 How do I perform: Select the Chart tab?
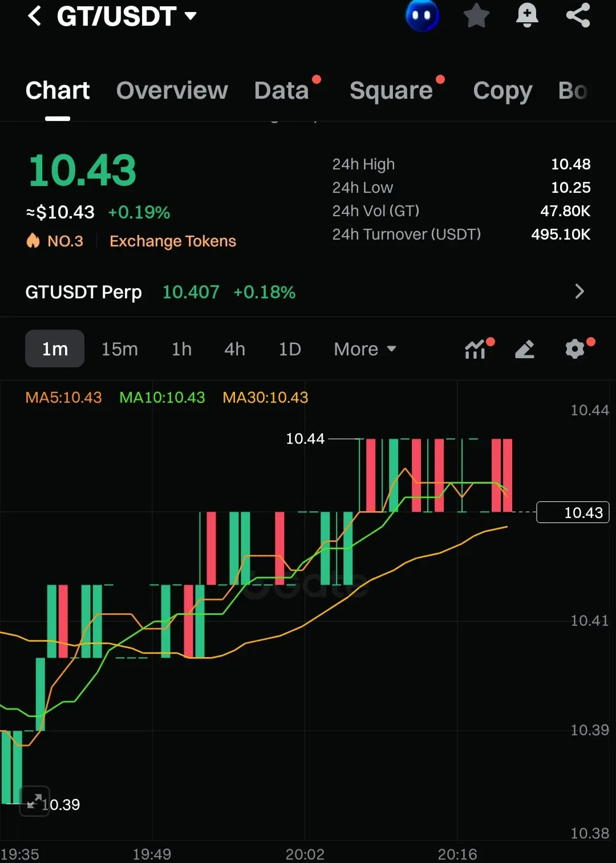(58, 91)
